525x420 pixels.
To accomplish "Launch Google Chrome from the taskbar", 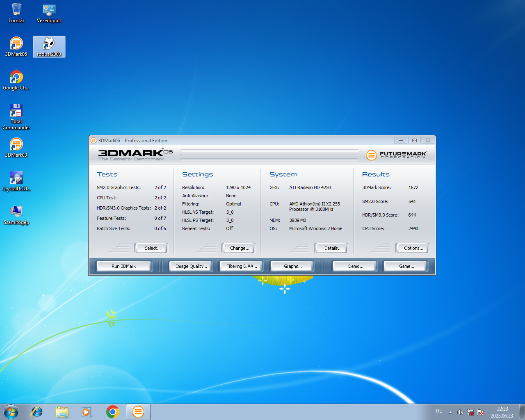I will click(112, 412).
